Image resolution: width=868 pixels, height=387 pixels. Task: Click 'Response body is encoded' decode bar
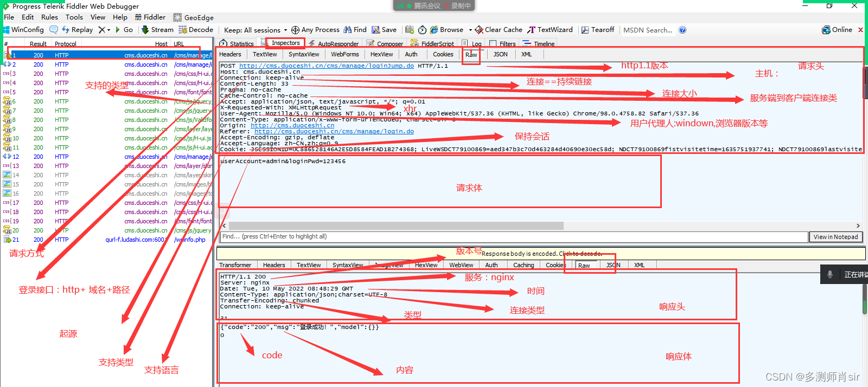541,253
